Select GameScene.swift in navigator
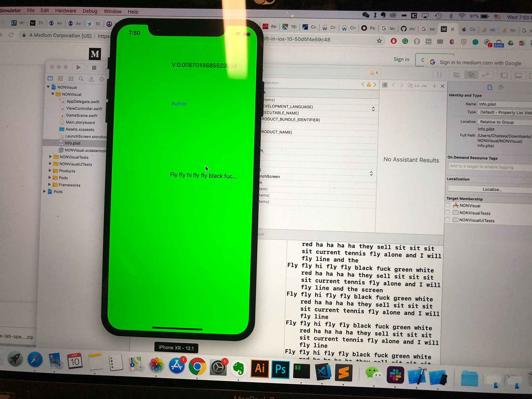Screen dimensions: 532x399 click(81, 116)
